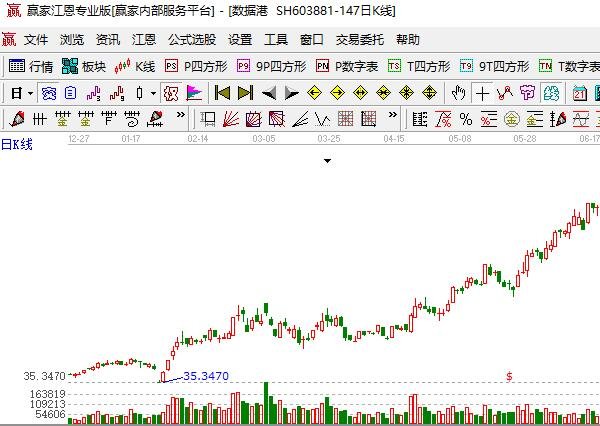The height and width of the screenshot is (426, 600).
Task: Open the 文件 menu
Action: tap(36, 39)
